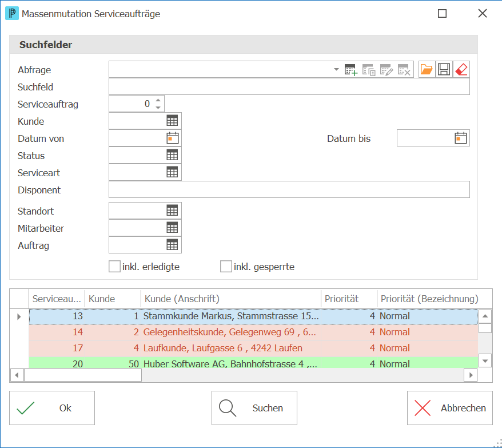Confirm with the Ok button
Image resolution: width=502 pixels, height=448 pixels.
(52, 408)
